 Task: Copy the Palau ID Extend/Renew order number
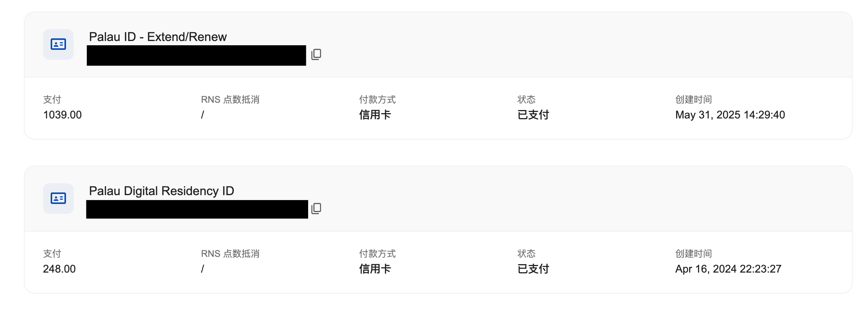(316, 54)
